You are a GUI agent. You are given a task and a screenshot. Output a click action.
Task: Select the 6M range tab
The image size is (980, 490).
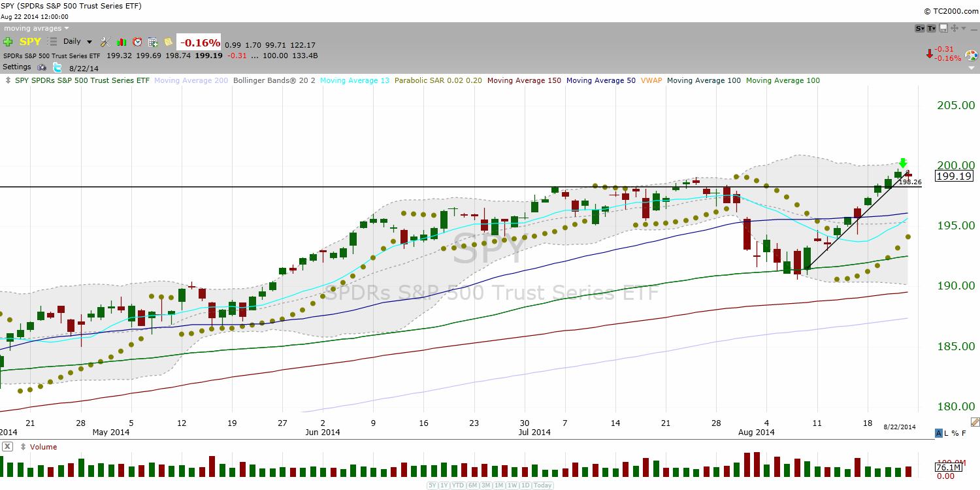click(x=472, y=485)
